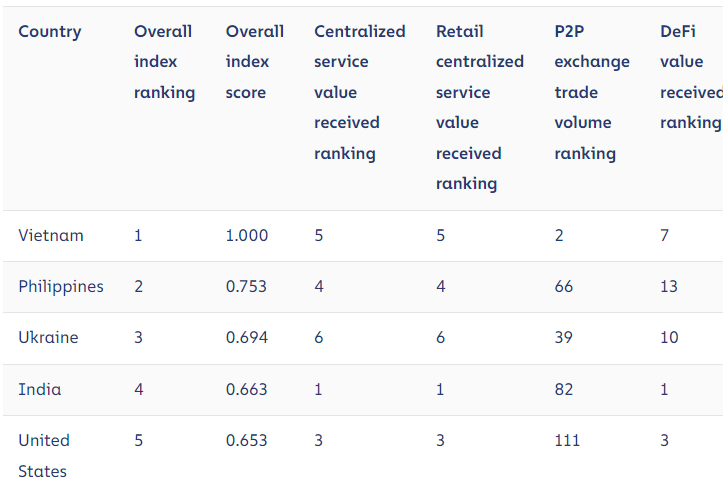Viewport: 726px width, 490px height.
Task: Select Philippines P2P ranking 66
Action: (564, 287)
